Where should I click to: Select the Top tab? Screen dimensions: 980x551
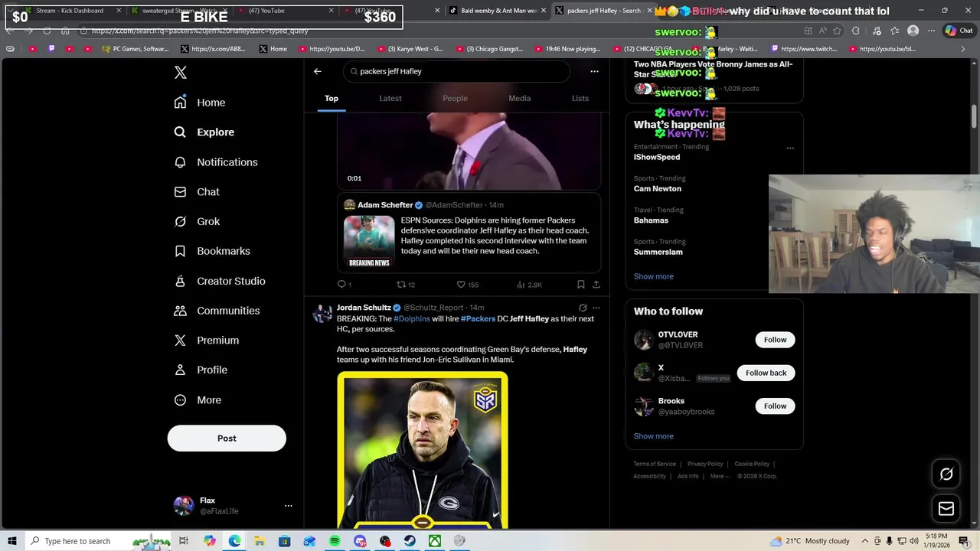(332, 99)
